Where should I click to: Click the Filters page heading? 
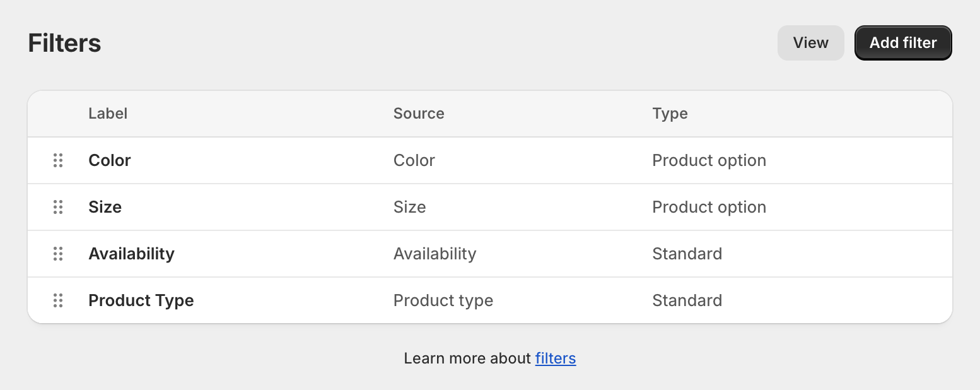tap(65, 44)
